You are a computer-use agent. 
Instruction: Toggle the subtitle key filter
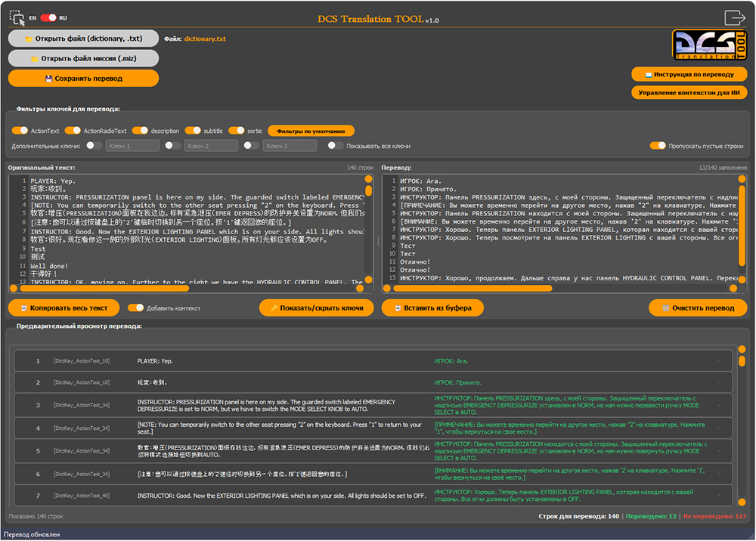(192, 129)
